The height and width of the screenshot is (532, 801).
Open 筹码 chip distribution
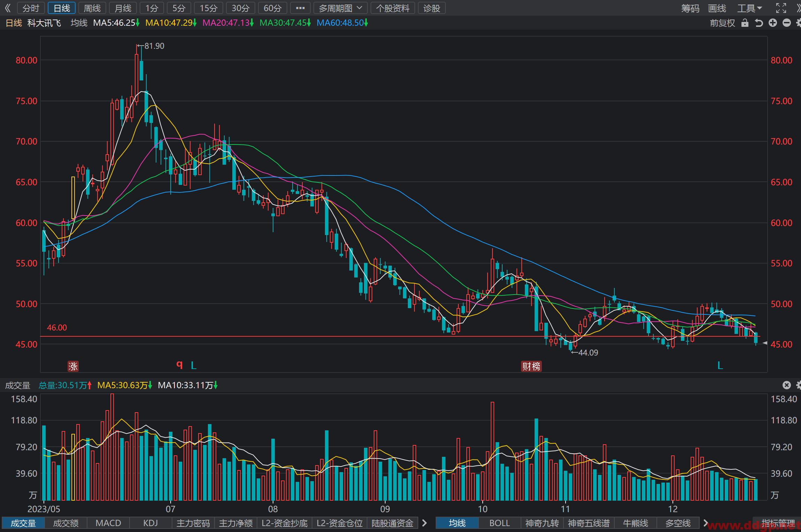click(x=690, y=8)
